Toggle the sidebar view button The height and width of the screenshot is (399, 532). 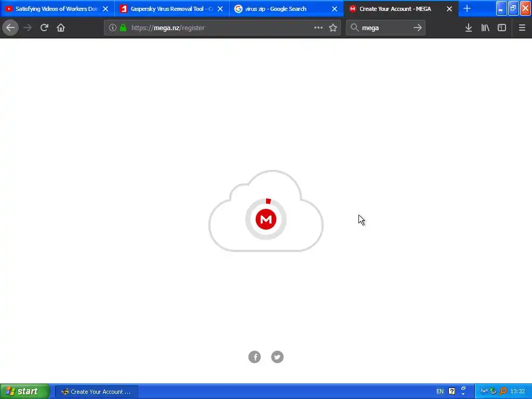[502, 28]
